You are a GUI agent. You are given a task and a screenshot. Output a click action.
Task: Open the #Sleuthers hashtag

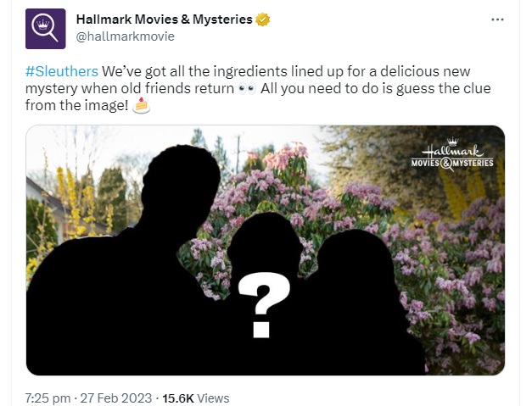pos(62,70)
